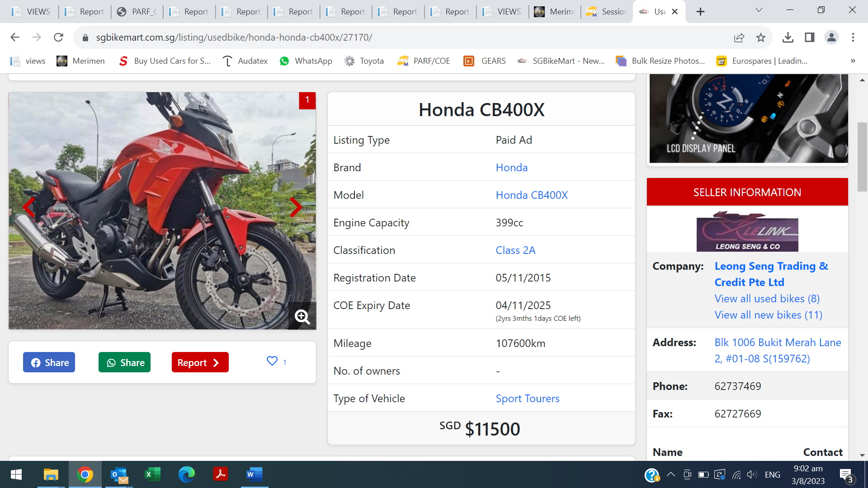Toggle the heart favorite icon

point(272,361)
